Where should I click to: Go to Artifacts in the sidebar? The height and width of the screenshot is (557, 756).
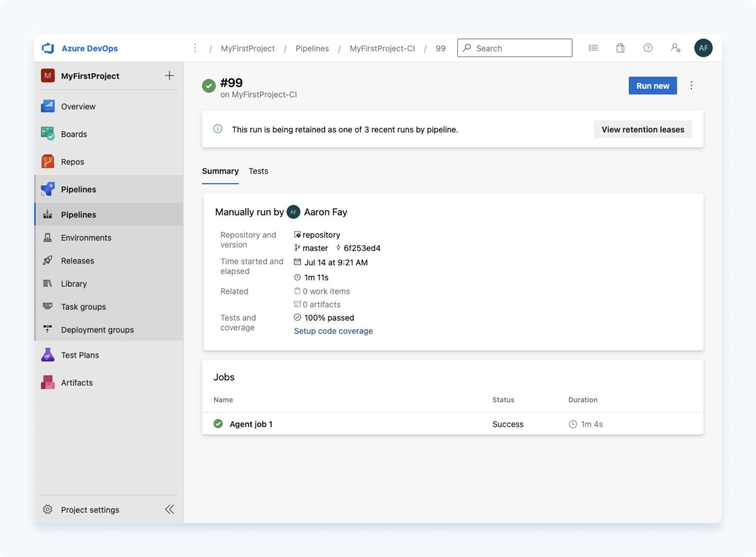77,382
